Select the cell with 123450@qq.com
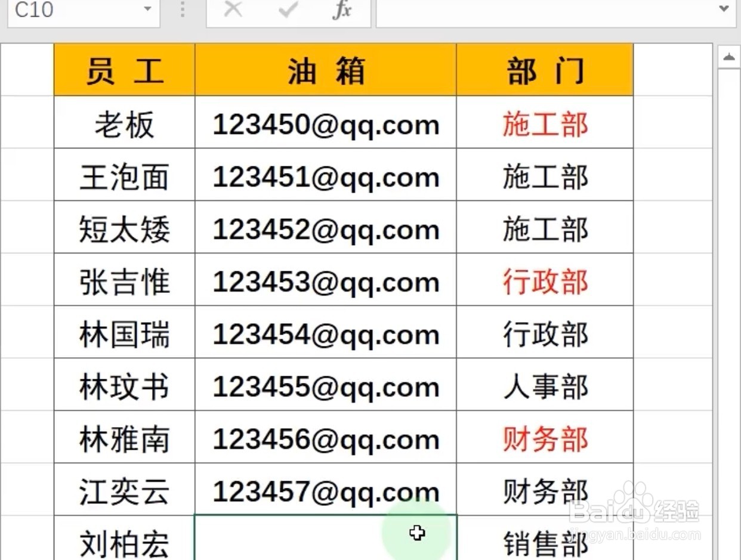 click(325, 122)
